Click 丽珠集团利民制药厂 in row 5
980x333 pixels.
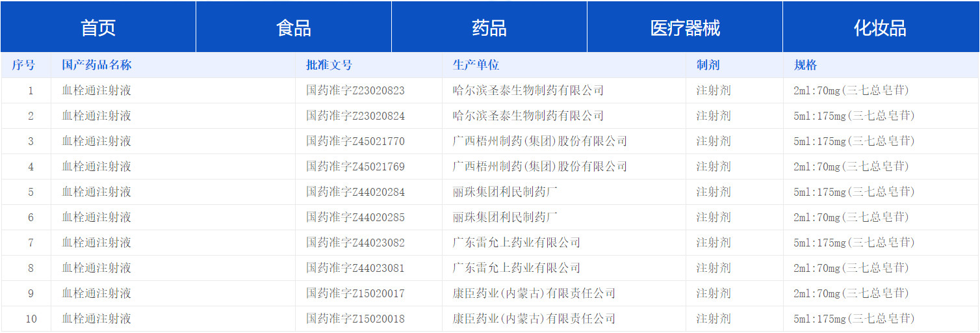tap(505, 192)
